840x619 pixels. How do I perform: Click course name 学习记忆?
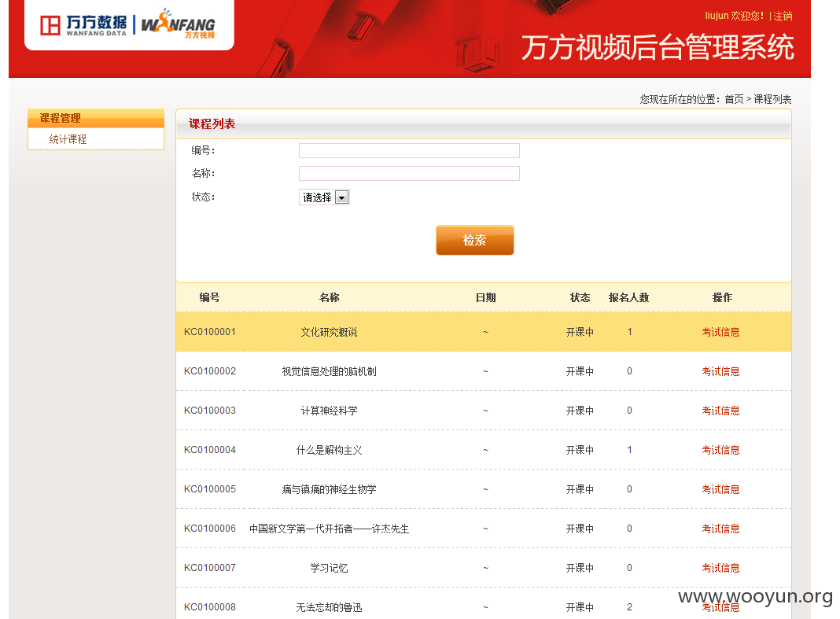tap(329, 568)
